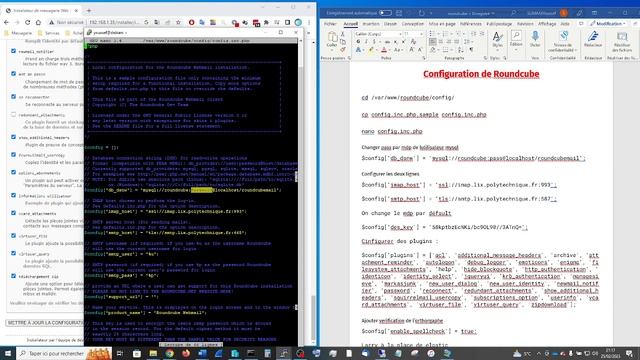Click the Coller paste icon in Word

coord(332,37)
